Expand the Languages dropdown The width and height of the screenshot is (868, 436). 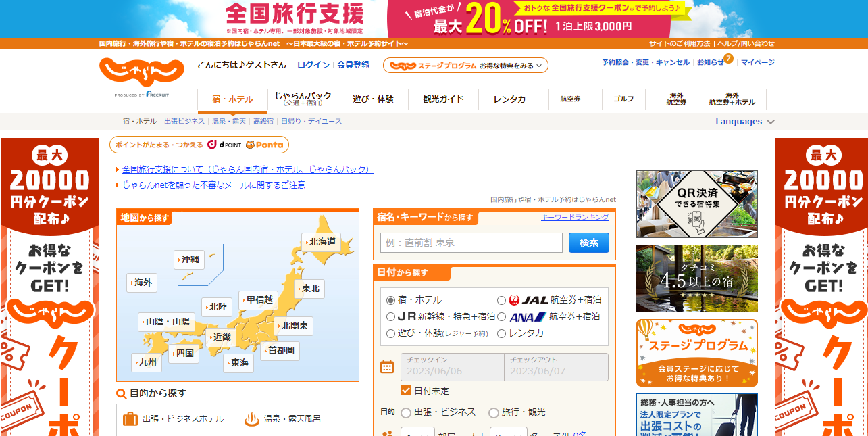[744, 122]
